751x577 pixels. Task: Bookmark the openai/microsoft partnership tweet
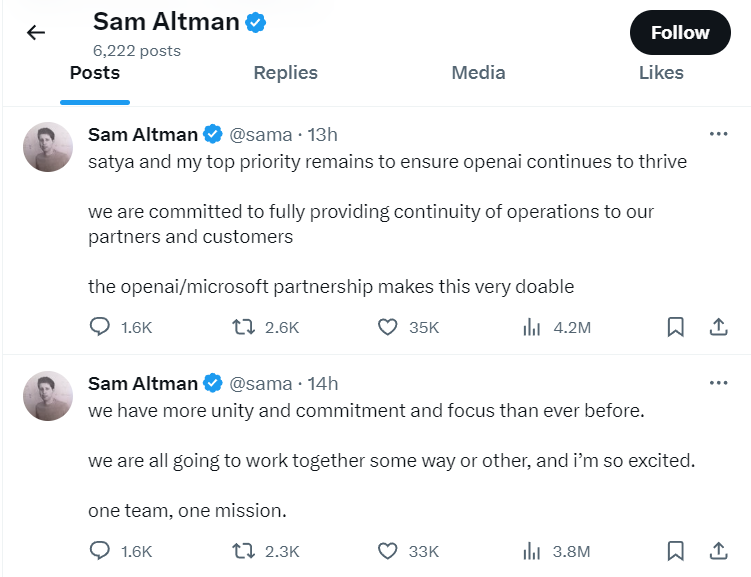(x=675, y=327)
